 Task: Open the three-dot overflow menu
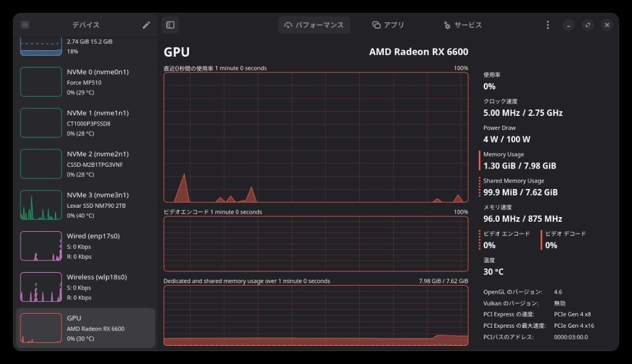pos(548,25)
